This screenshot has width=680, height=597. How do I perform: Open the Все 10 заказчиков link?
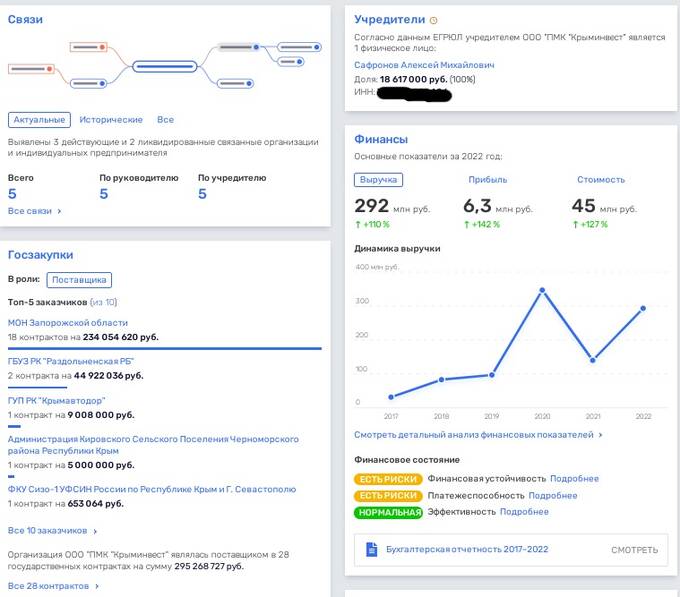coord(47,531)
